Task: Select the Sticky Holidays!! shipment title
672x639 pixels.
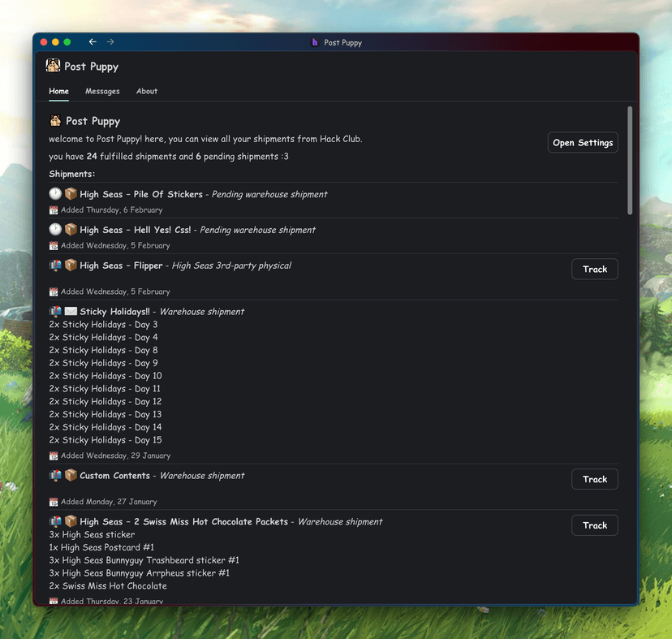Action: point(114,312)
